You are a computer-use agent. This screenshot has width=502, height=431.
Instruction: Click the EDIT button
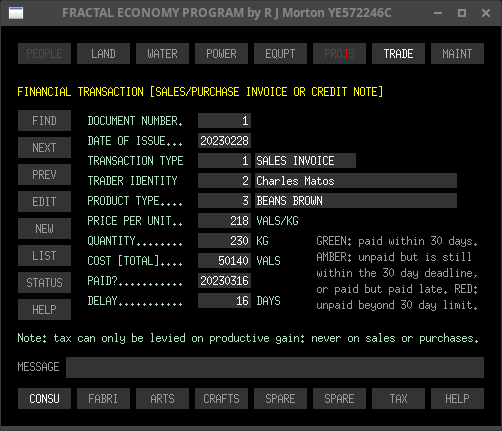tap(44, 201)
